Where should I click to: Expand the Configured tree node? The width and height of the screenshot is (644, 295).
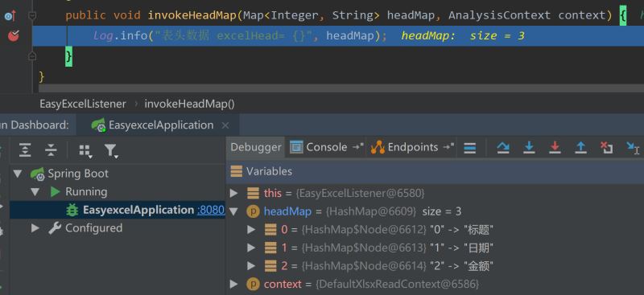pyautogui.click(x=35, y=228)
